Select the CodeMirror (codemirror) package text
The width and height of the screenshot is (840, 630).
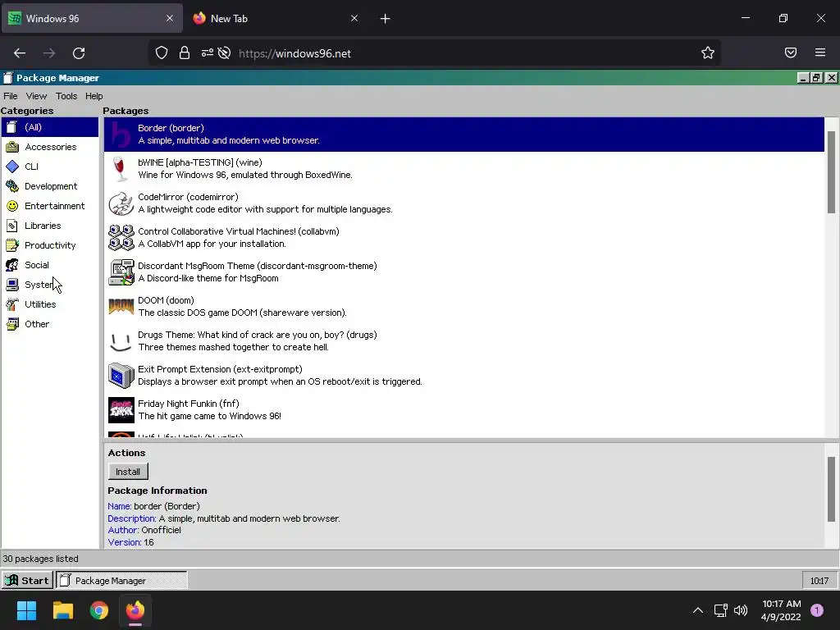click(x=188, y=197)
